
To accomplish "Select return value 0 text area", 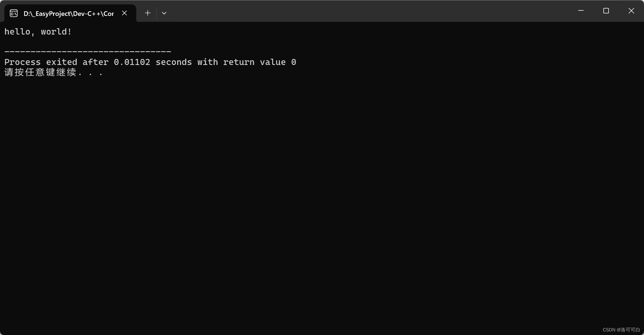I will click(x=260, y=62).
